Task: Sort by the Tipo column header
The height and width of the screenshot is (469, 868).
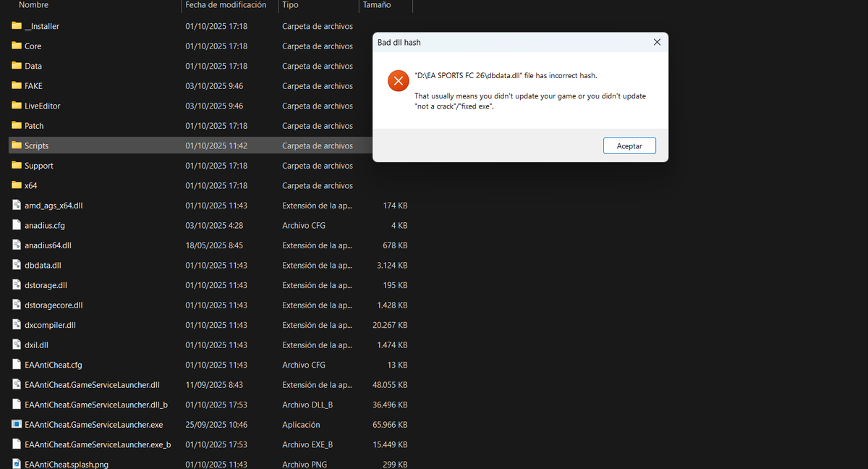Action: [x=290, y=5]
